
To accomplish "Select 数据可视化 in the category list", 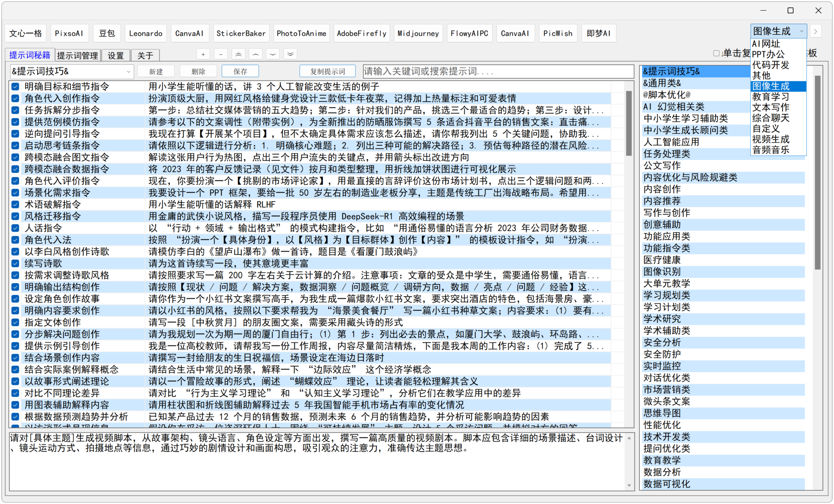I will (724, 484).
